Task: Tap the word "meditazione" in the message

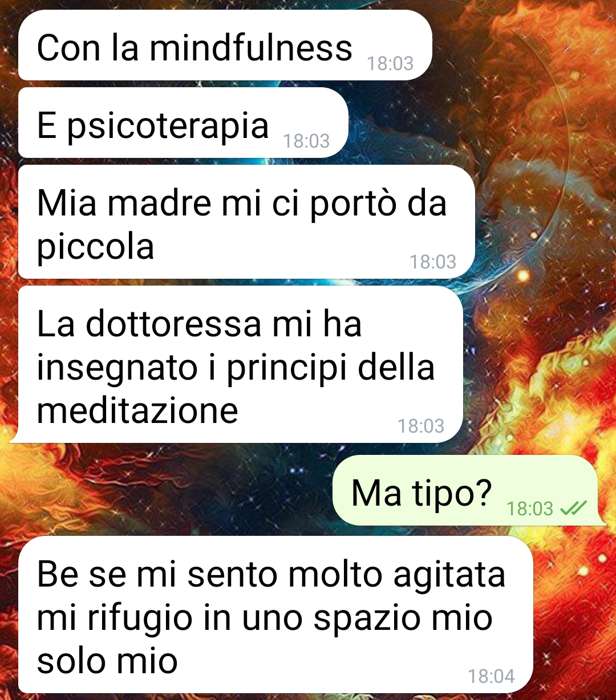Action: pyautogui.click(x=137, y=410)
